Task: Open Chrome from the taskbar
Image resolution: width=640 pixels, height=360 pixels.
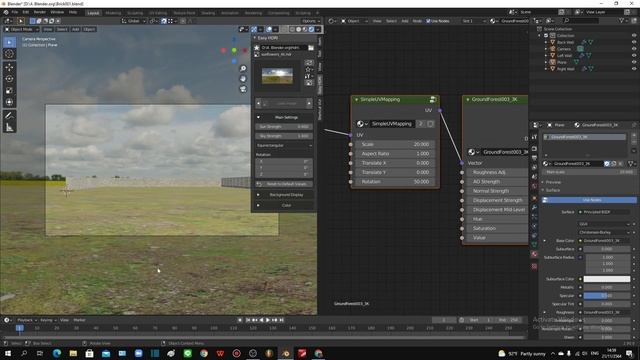Action: [204, 353]
